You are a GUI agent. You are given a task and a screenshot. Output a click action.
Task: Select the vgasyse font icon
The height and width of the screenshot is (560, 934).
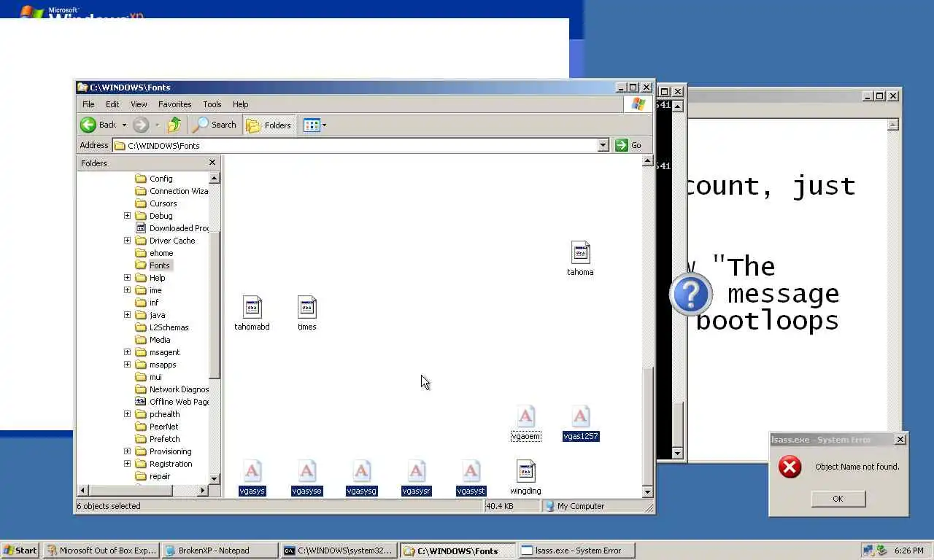tap(306, 472)
